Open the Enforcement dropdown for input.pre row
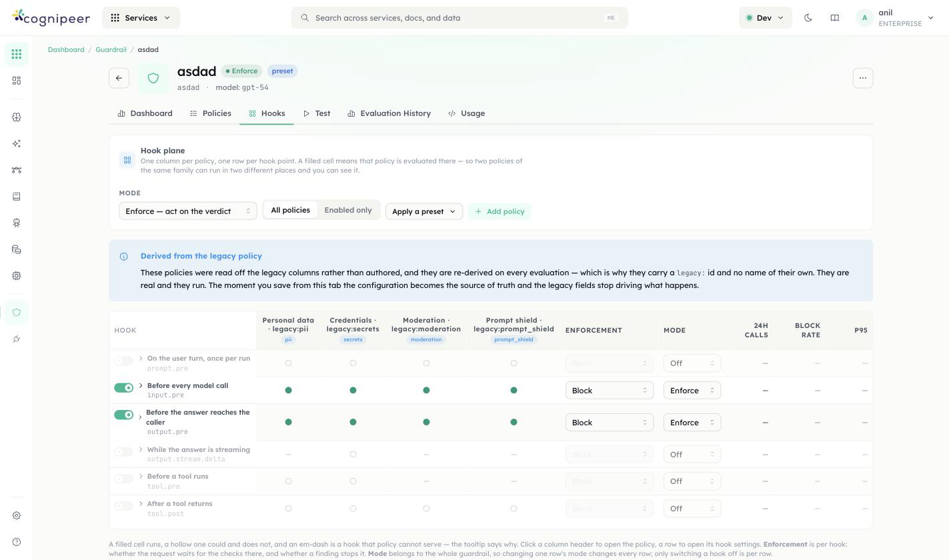The width and height of the screenshot is (949, 560). [610, 391]
